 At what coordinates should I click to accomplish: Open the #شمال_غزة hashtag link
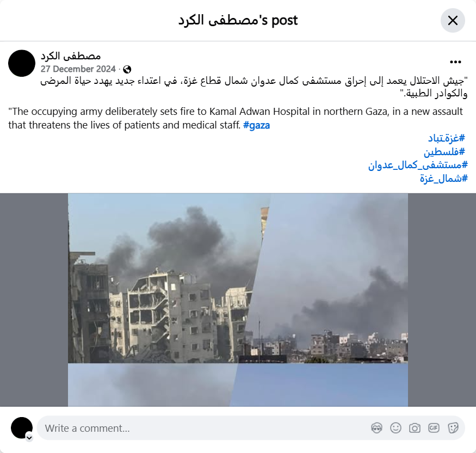tap(443, 179)
